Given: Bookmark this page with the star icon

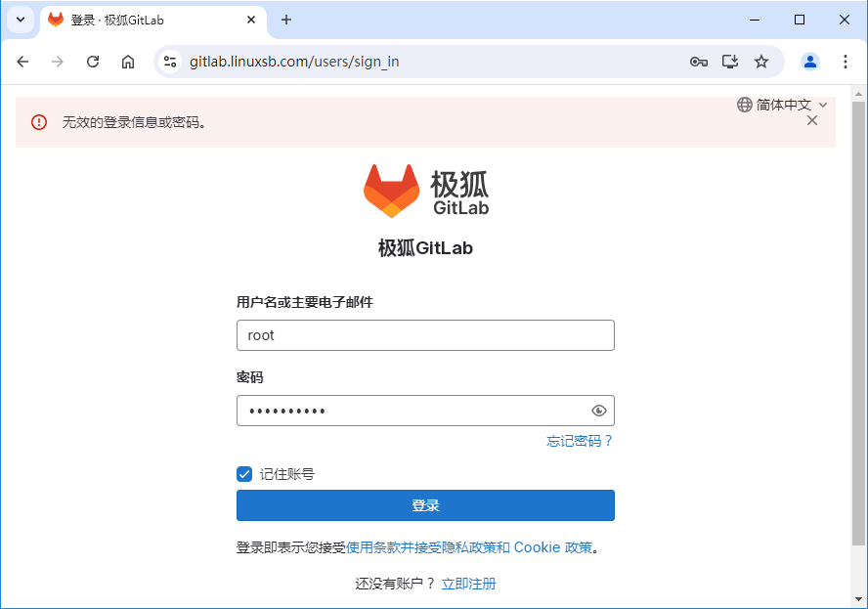Looking at the screenshot, I should 761,62.
